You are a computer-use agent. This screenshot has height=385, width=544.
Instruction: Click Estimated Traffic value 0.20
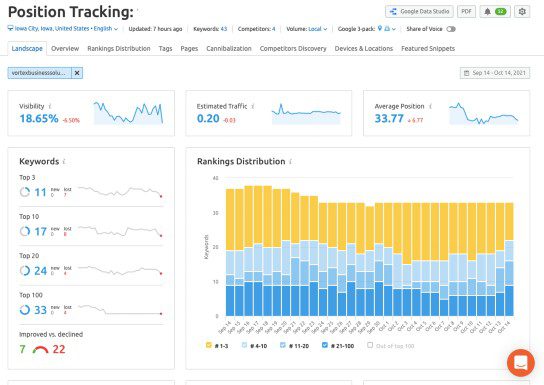click(x=208, y=119)
